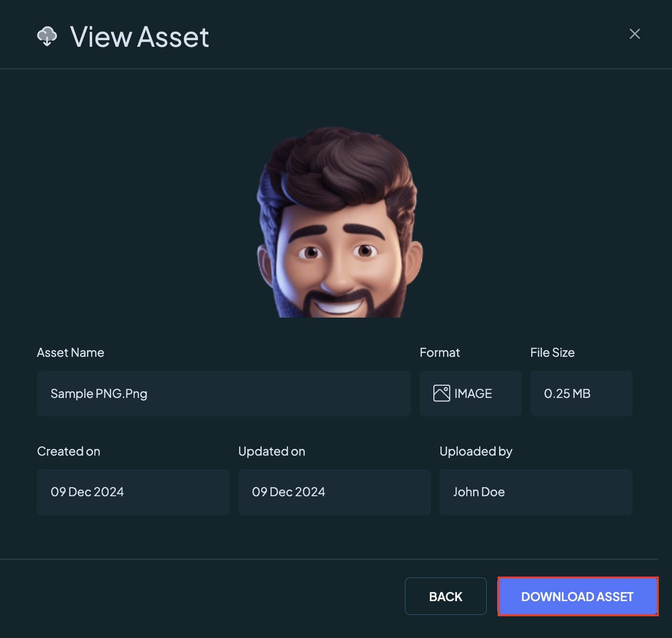Go back with the BACK button
Image resolution: width=672 pixels, height=638 pixels.
pyautogui.click(x=446, y=596)
